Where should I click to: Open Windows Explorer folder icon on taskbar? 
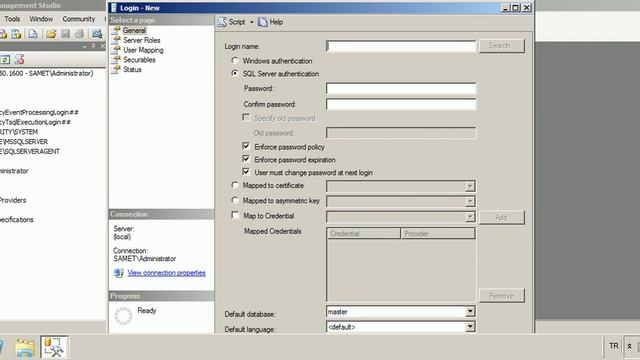pyautogui.click(x=24, y=347)
